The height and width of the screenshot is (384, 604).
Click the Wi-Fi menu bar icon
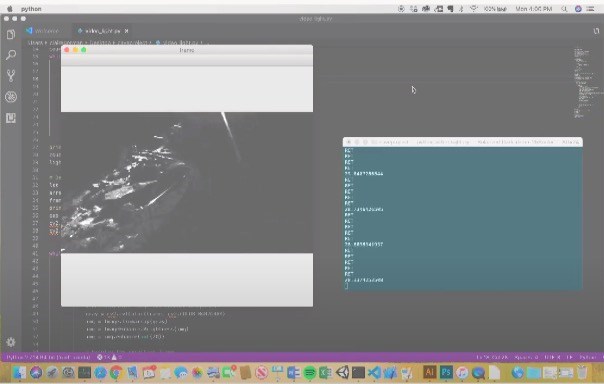click(x=474, y=8)
